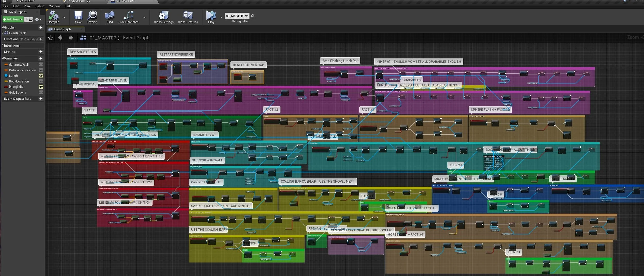Viewport: 644px width, 276px height.
Task: Select the RESET ORIENTATION comment label
Action: (249, 65)
